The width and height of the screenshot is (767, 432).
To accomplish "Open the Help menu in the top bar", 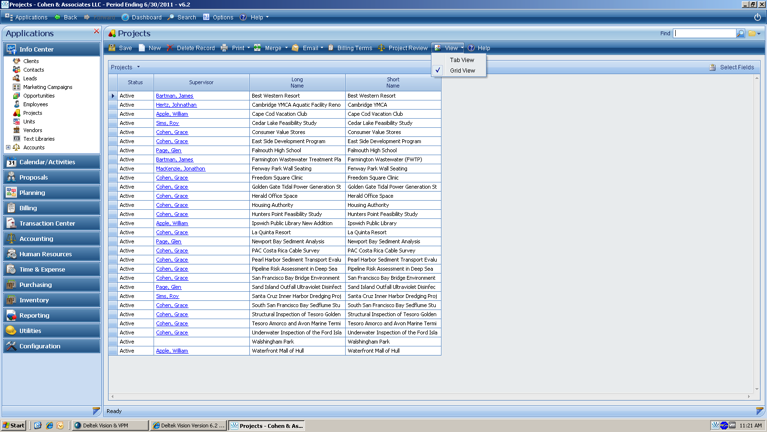I will 258,17.
